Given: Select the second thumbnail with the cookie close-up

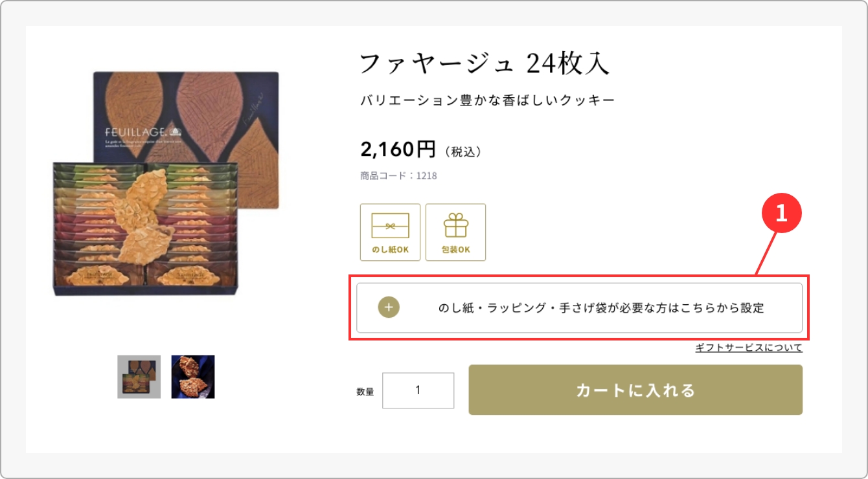Looking at the screenshot, I should 192,377.
